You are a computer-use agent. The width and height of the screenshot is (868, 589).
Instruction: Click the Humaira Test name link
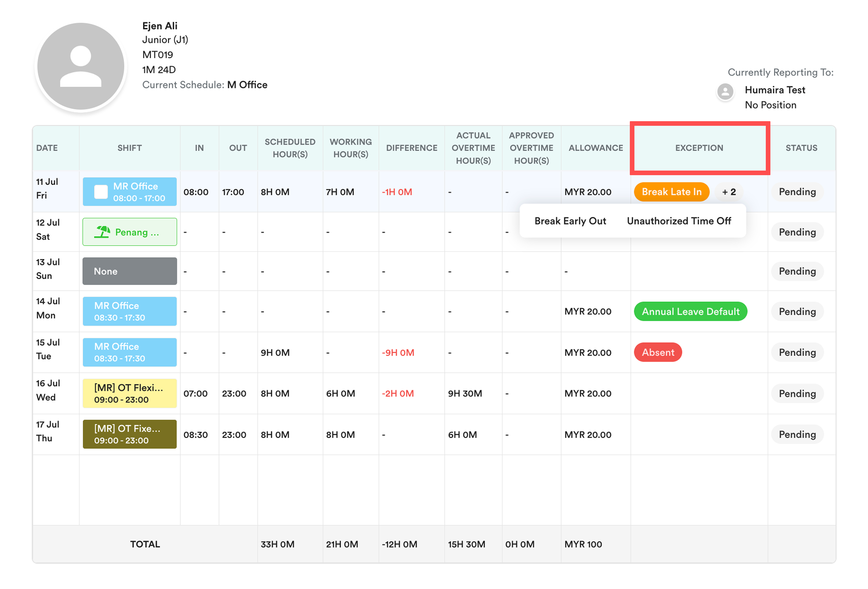[775, 90]
